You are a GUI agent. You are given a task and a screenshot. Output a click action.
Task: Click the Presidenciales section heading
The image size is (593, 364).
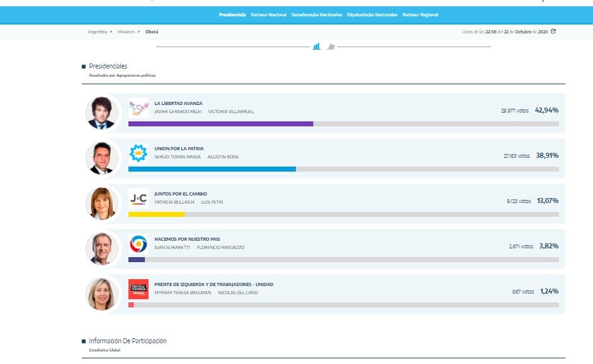click(108, 66)
